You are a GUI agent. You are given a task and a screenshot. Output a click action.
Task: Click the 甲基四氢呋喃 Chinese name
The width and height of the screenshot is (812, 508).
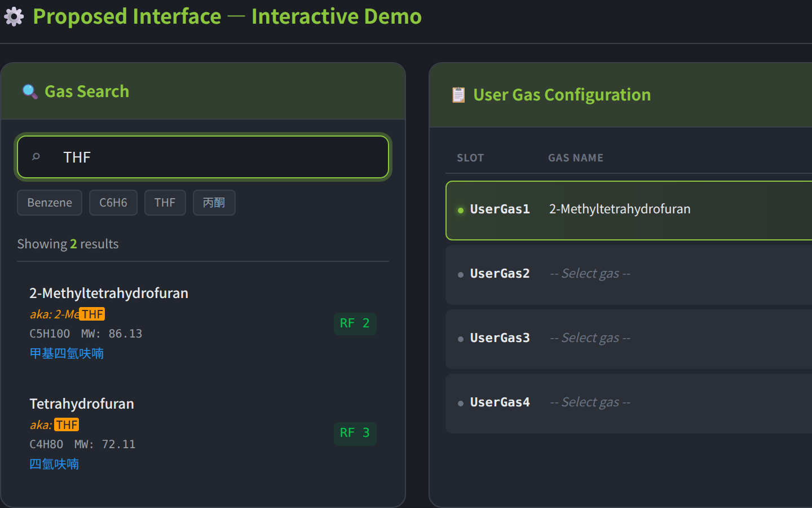tap(67, 353)
